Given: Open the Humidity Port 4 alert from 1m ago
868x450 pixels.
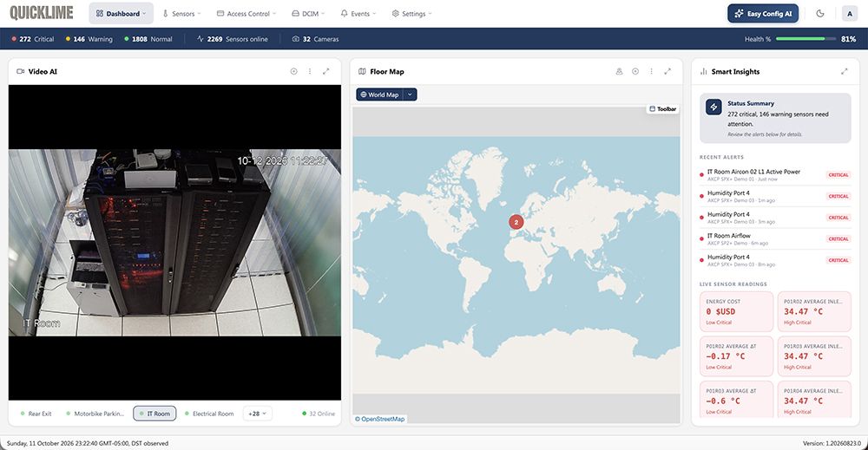Looking at the screenshot, I should click(775, 196).
